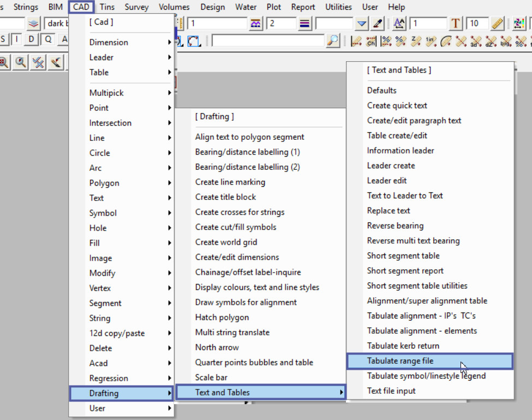This screenshot has width=532, height=420.
Task: Click the 'dark b…' colour field
Action: pos(57,23)
